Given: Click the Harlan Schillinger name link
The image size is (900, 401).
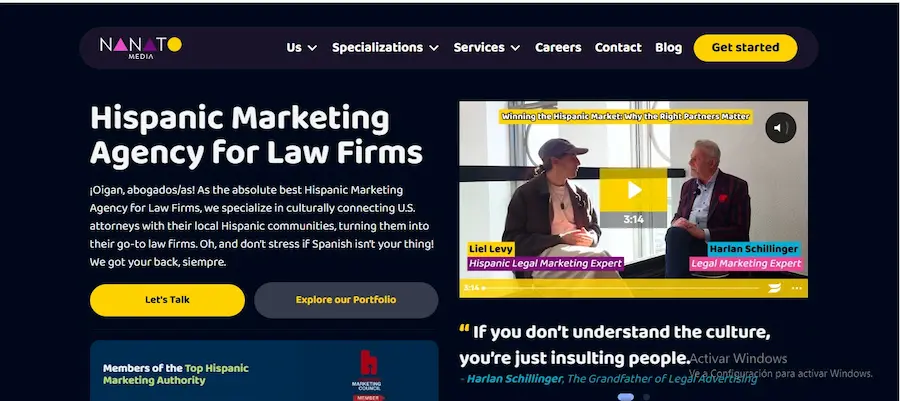Looking at the screenshot, I should (x=515, y=379).
